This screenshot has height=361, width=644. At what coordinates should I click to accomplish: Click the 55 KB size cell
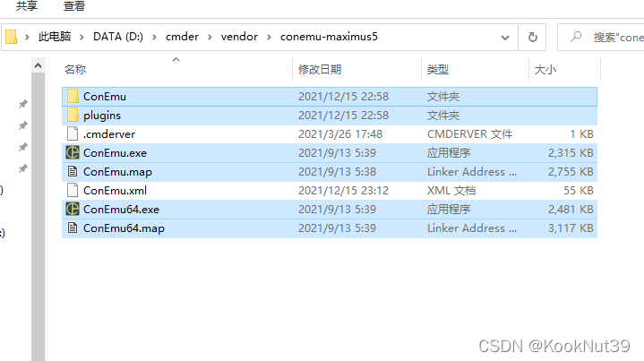[579, 191]
